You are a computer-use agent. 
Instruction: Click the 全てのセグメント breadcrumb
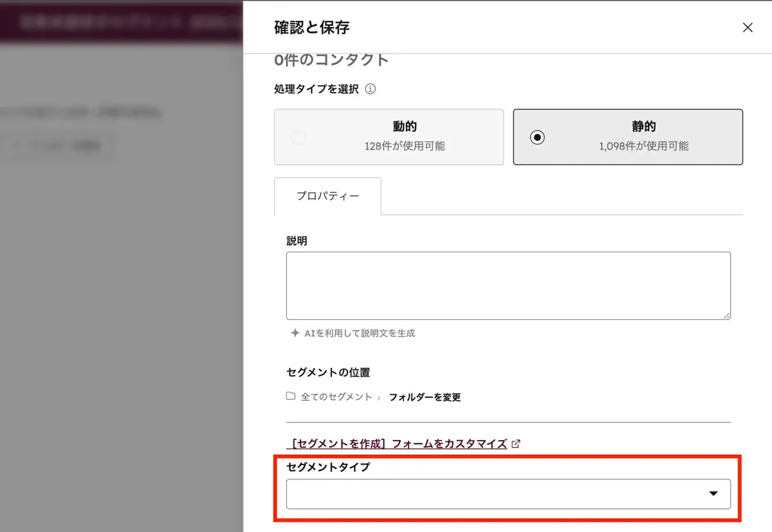tap(336, 397)
